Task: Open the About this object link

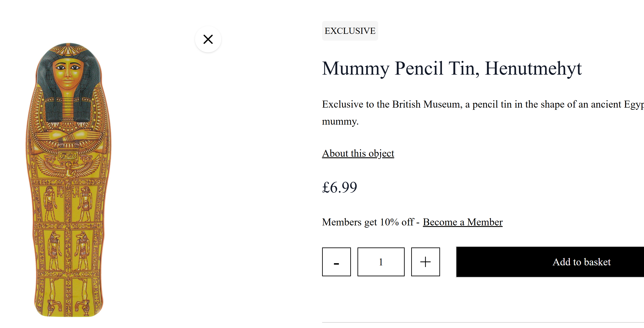Action: point(358,153)
